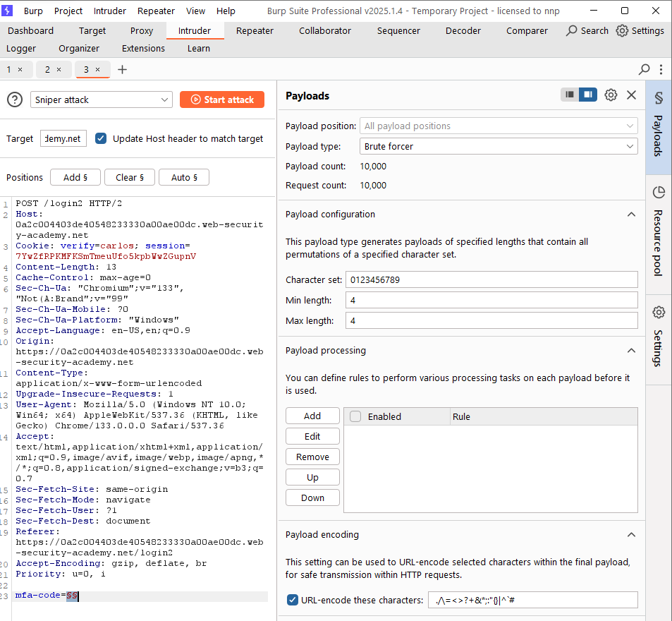Switch to the Logger tab
Image resolution: width=672 pixels, height=621 pixels.
pos(21,49)
